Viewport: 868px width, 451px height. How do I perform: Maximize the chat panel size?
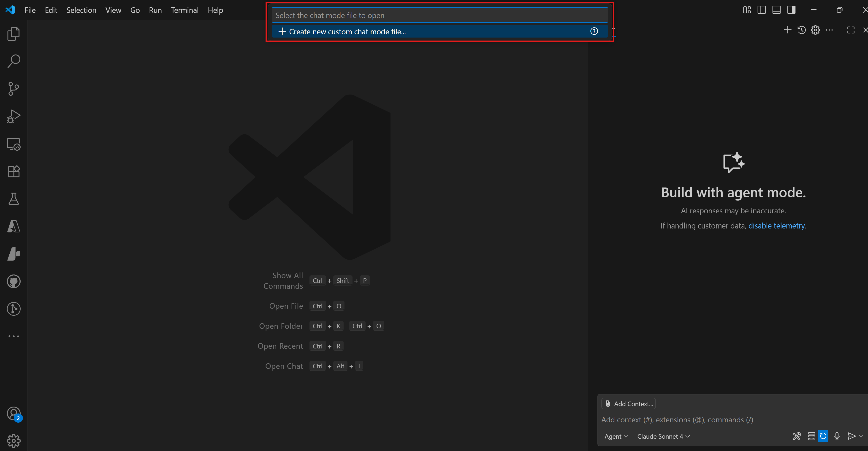(851, 30)
